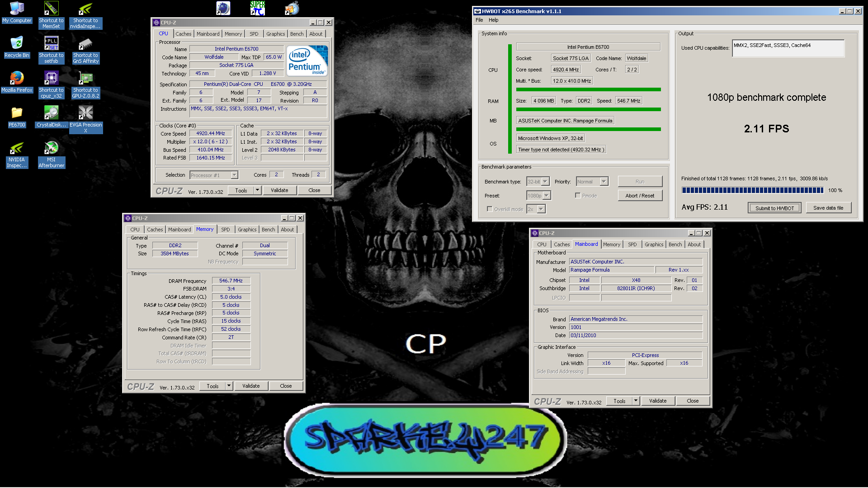Switch to Mainboard tab in CPU-Z CPU window

point(208,34)
